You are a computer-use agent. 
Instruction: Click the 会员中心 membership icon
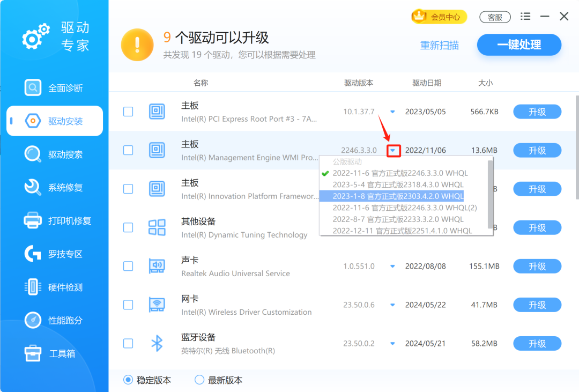coord(439,17)
